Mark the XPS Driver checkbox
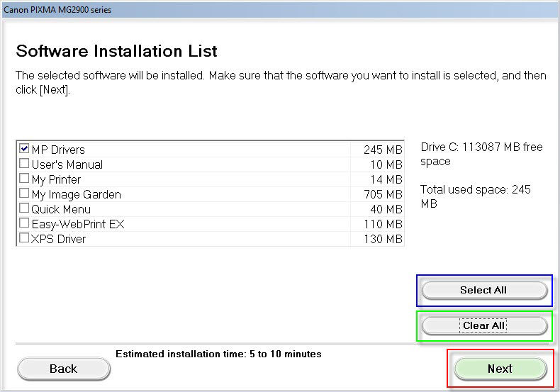The height and width of the screenshot is (392, 560). [x=24, y=238]
